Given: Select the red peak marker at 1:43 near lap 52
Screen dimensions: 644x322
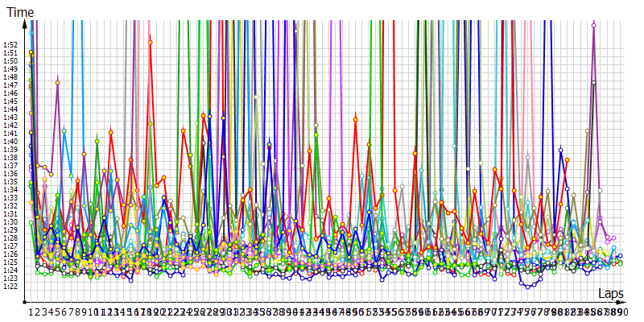Looking at the screenshot, I should [355, 119].
